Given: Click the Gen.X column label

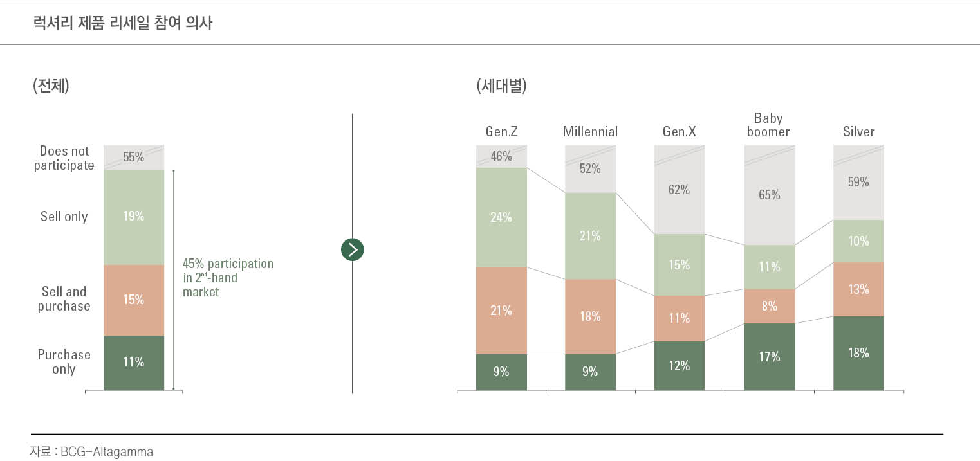Looking at the screenshot, I should (x=679, y=132).
